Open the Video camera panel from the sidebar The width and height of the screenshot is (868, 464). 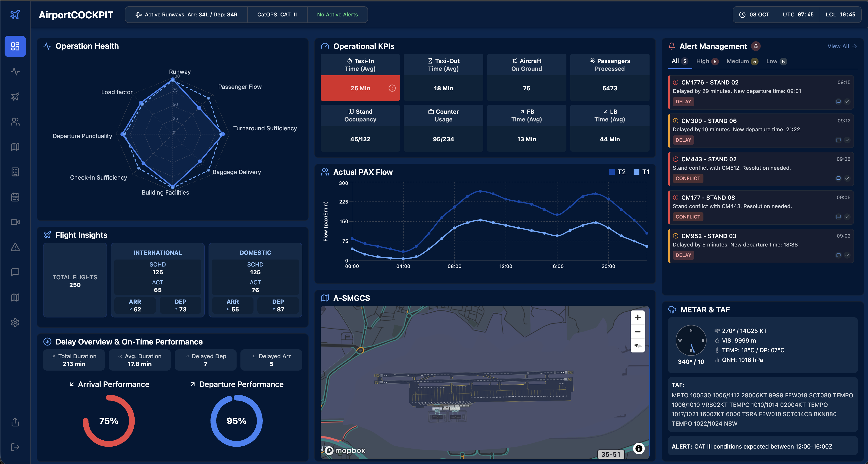click(15, 222)
